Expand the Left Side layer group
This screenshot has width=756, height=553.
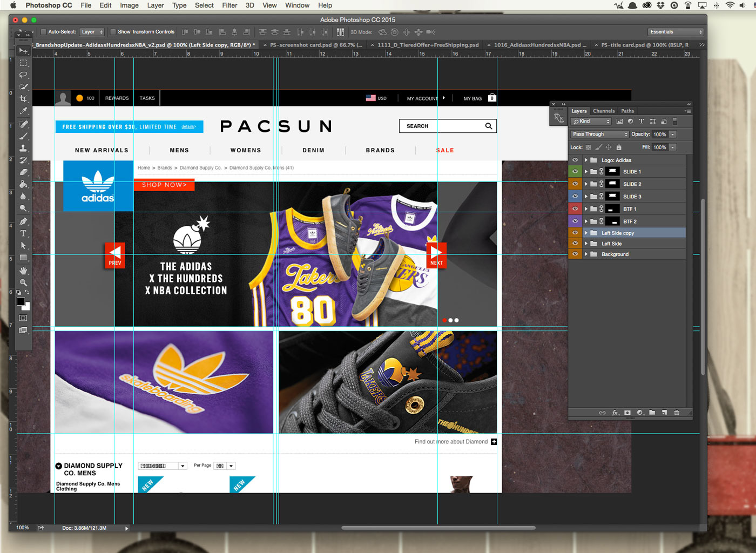tap(586, 244)
